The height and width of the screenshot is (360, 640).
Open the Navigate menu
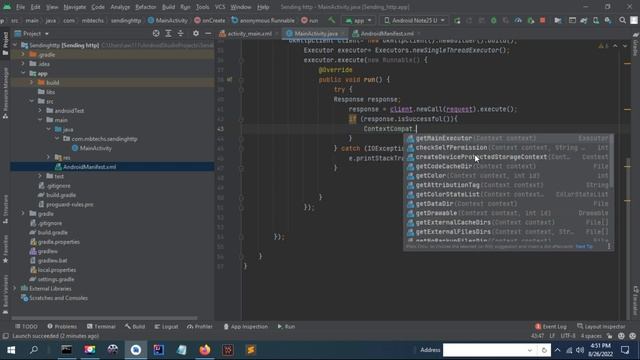[75, 7]
